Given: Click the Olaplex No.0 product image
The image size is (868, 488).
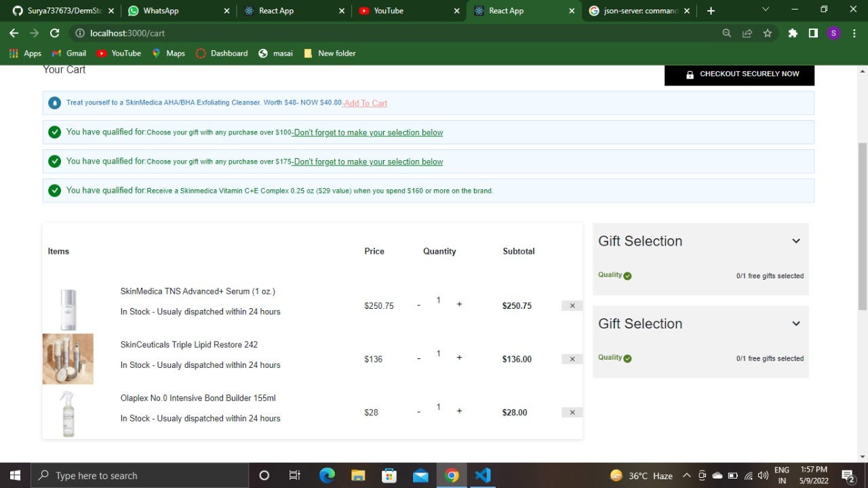Looking at the screenshot, I should tap(68, 413).
